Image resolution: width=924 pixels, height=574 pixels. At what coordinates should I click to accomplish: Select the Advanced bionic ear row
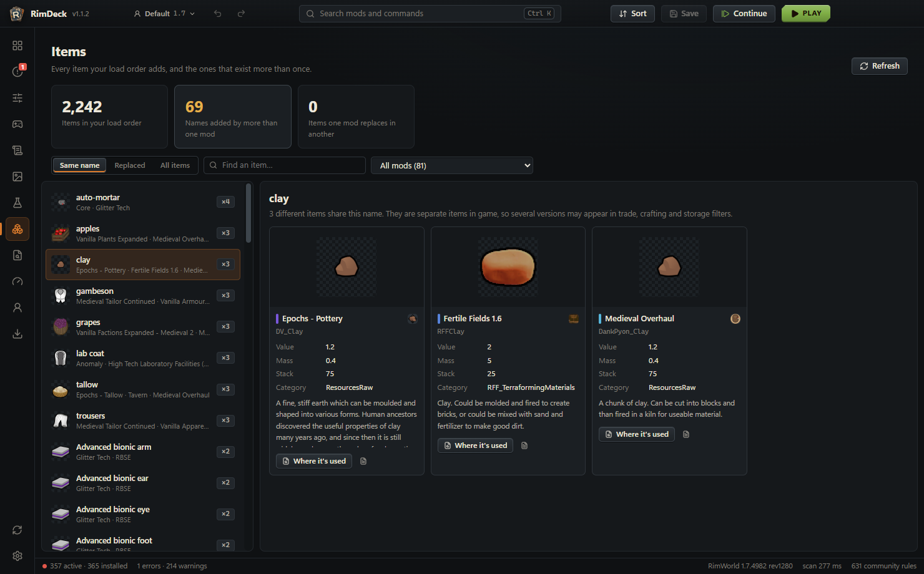pos(143,483)
